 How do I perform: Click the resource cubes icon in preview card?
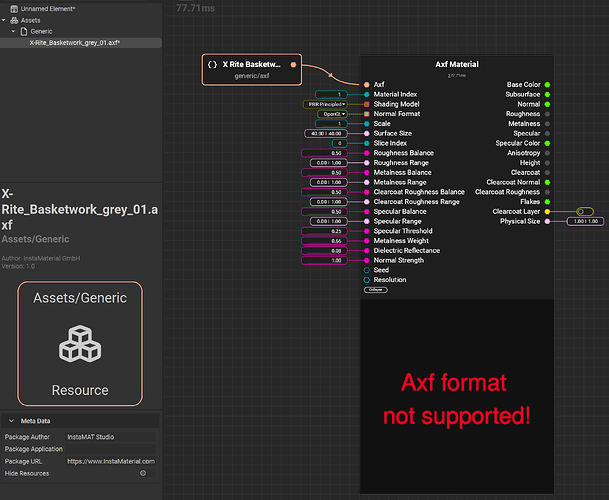click(80, 344)
